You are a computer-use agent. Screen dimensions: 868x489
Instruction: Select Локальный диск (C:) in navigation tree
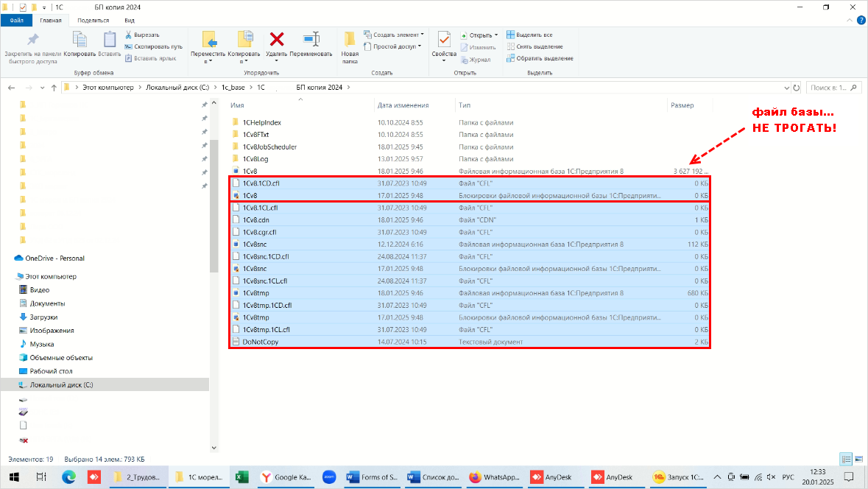(x=61, y=385)
